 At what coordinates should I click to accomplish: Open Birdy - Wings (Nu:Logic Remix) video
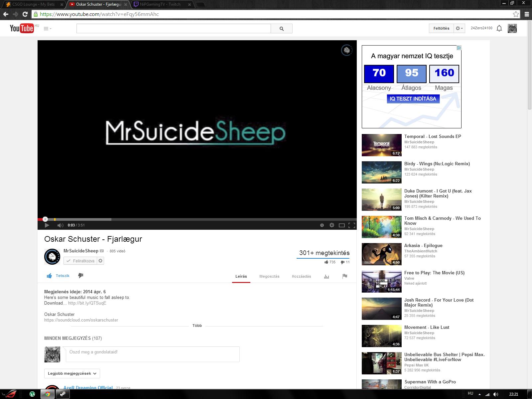click(x=437, y=164)
